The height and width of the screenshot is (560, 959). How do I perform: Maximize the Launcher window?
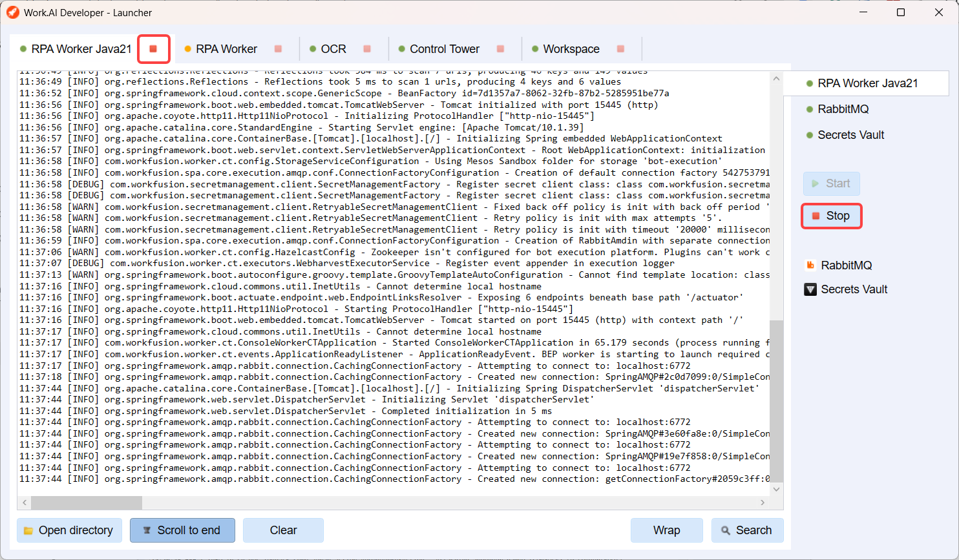click(x=901, y=12)
